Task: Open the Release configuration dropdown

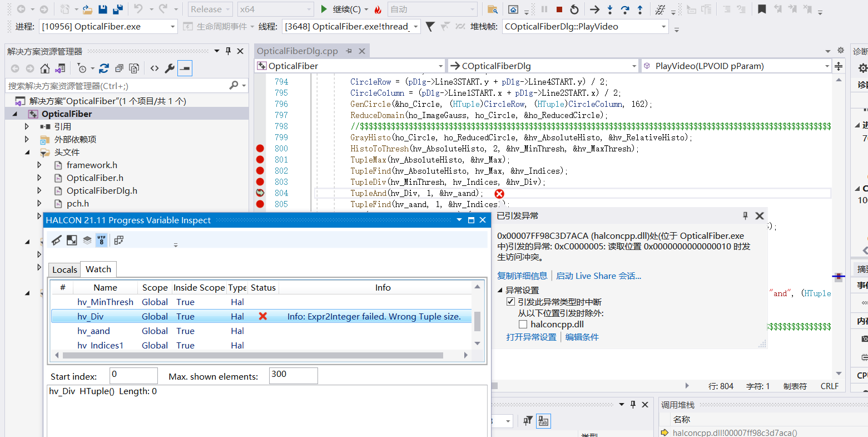Action: 210,9
